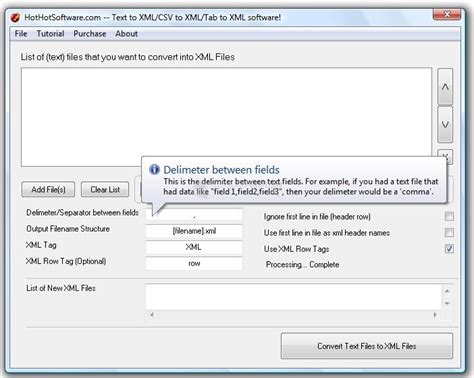Move selected file down with the V button
The image size is (474, 378).
pyautogui.click(x=445, y=125)
